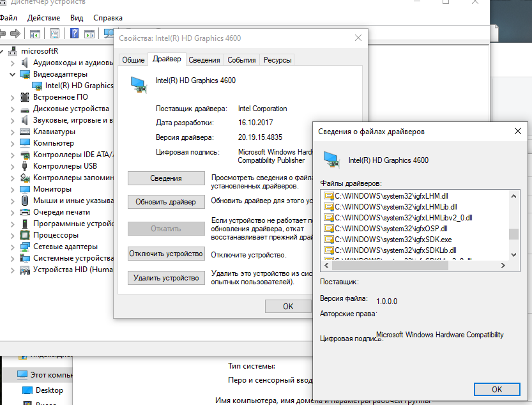Click the Видеоадаптеры display adapter category icon
Screen dimensions: 532x405
pyautogui.click(x=25, y=74)
